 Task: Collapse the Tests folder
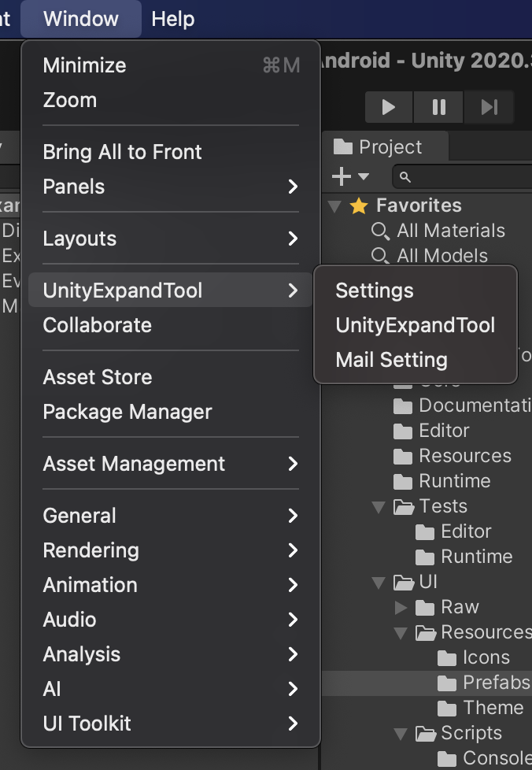379,507
